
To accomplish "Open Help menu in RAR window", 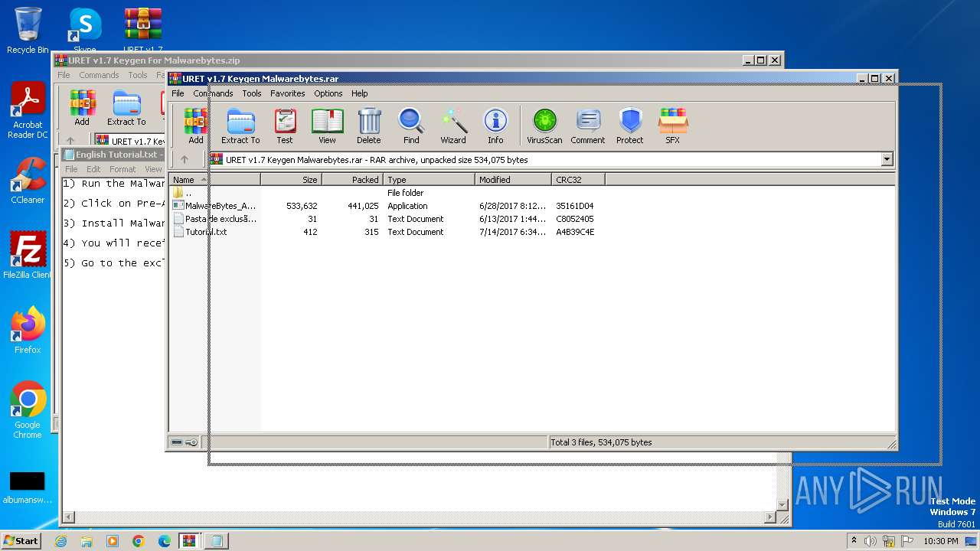I will point(360,93).
